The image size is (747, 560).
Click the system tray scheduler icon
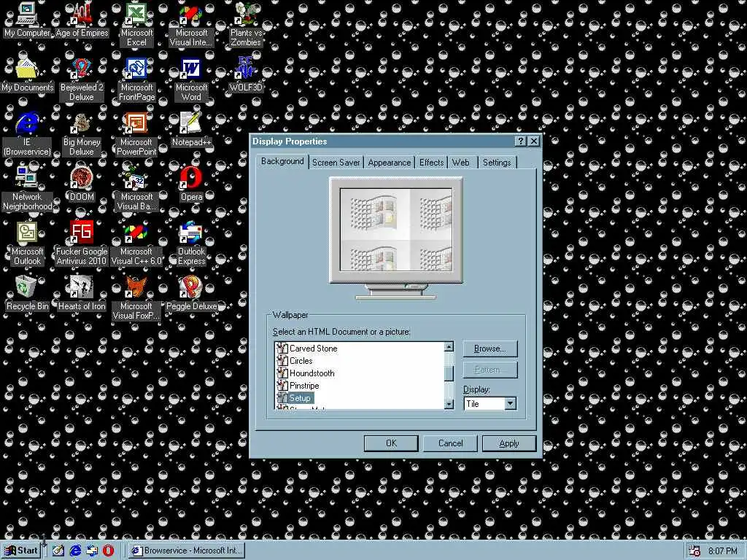(694, 551)
